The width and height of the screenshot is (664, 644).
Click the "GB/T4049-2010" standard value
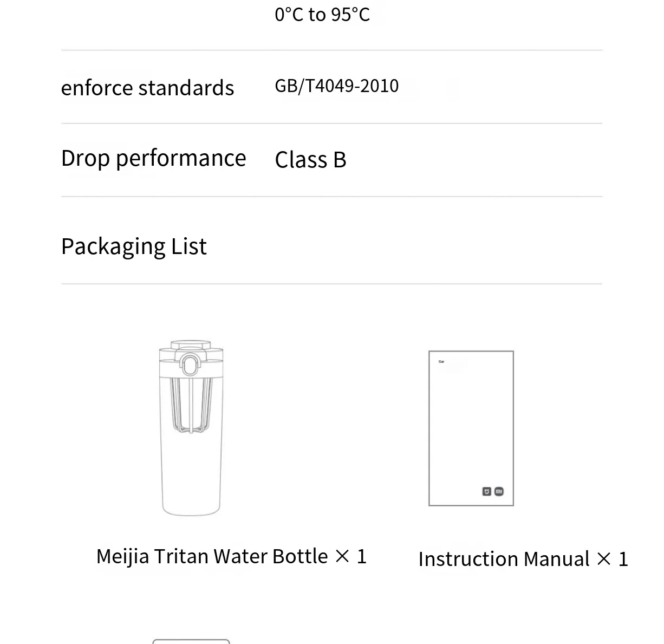(x=336, y=86)
